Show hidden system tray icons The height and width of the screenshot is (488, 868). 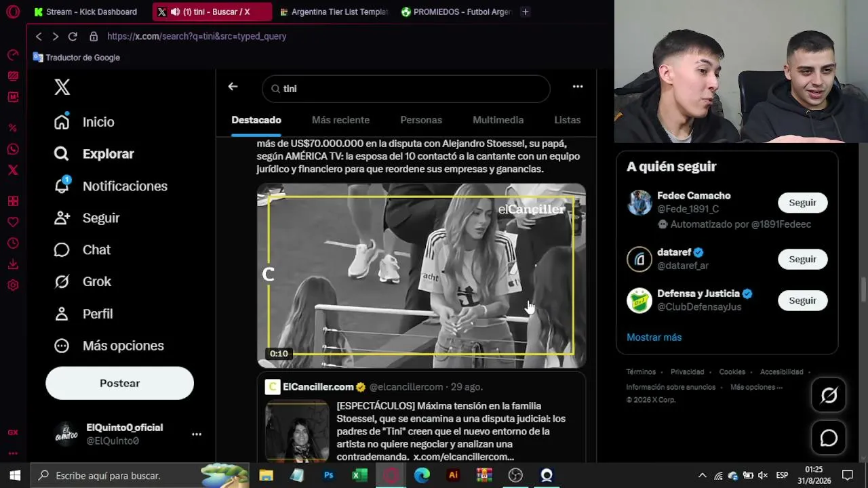703,476
